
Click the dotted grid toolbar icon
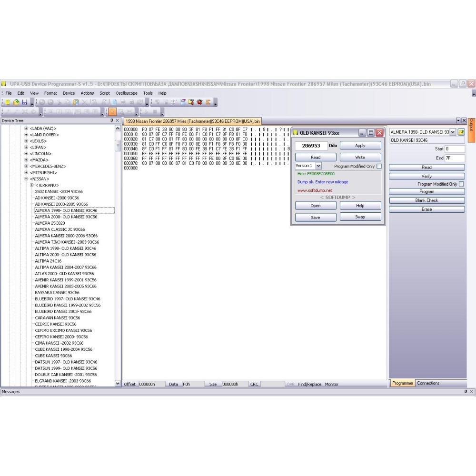[174, 102]
